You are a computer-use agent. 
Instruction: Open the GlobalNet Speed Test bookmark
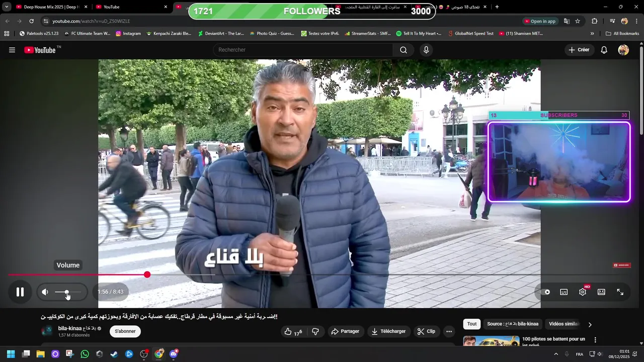point(470,34)
